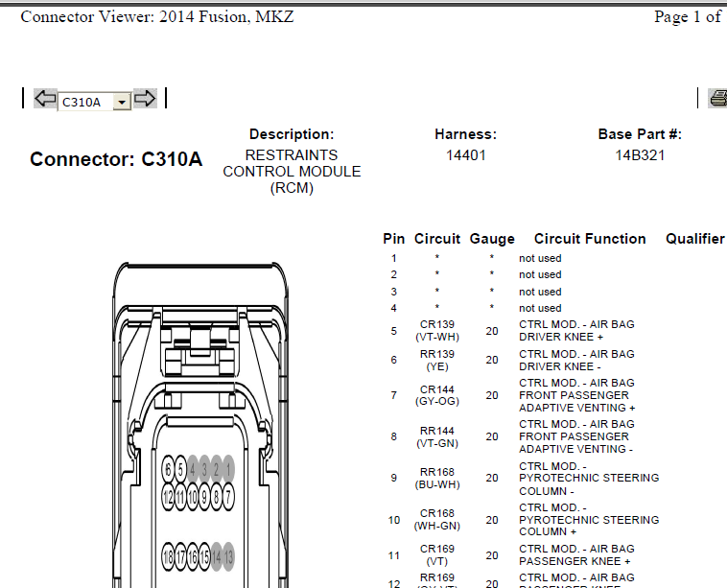Click pin 7 in connector diagram
This screenshot has width=727, height=588.
point(228,497)
